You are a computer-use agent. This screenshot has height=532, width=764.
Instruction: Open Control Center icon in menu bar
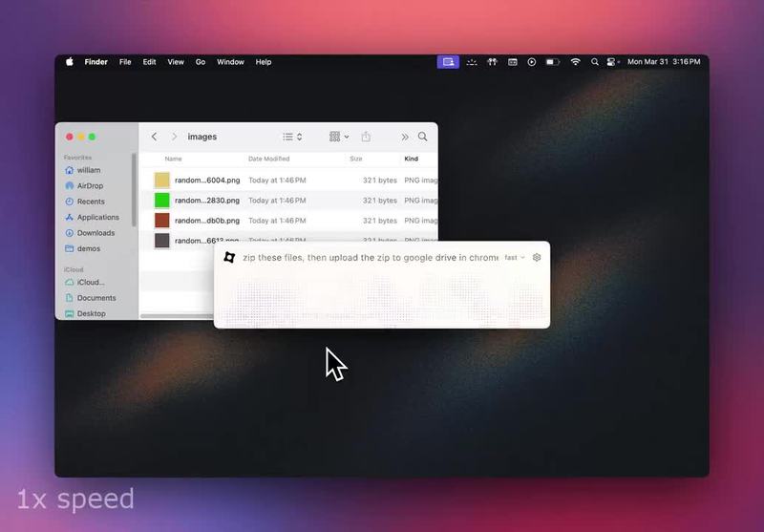(611, 62)
